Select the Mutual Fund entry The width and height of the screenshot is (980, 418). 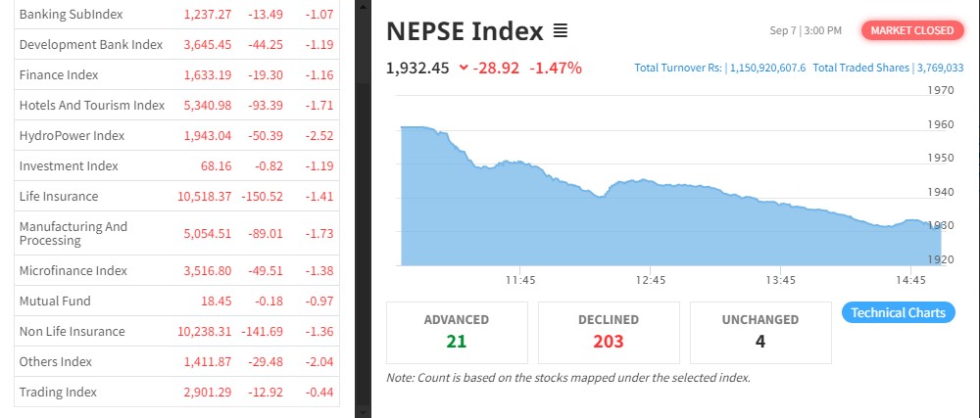[x=53, y=302]
